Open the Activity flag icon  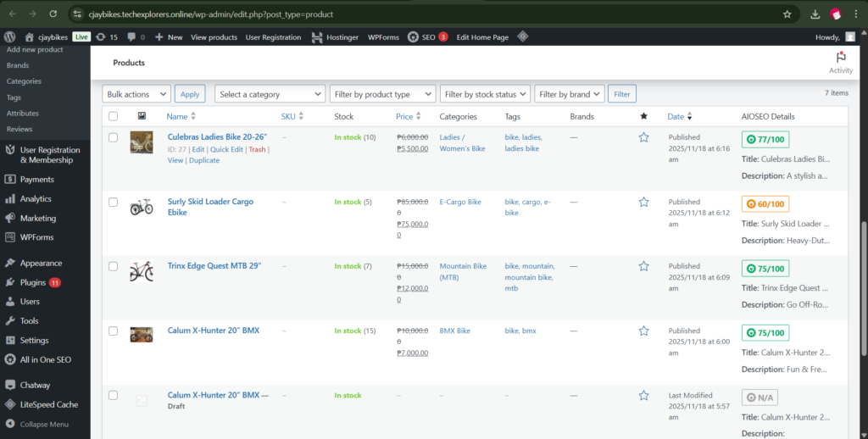(x=841, y=58)
